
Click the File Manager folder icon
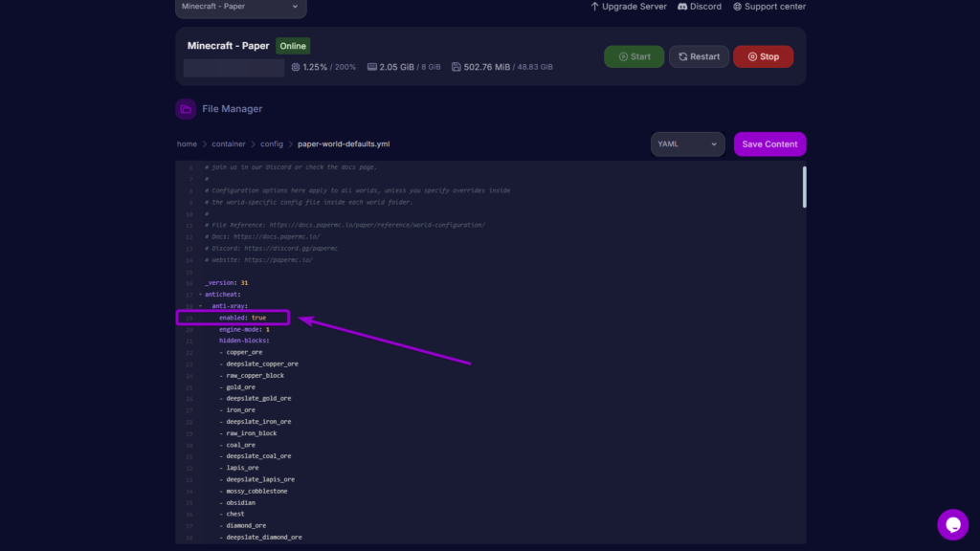click(x=186, y=109)
